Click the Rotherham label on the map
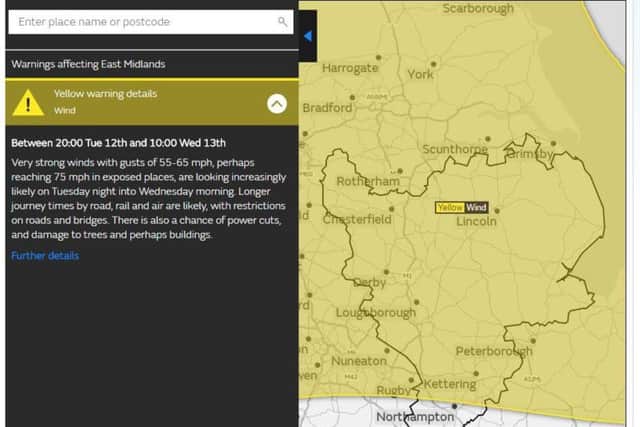Image resolution: width=640 pixels, height=427 pixels. [368, 181]
